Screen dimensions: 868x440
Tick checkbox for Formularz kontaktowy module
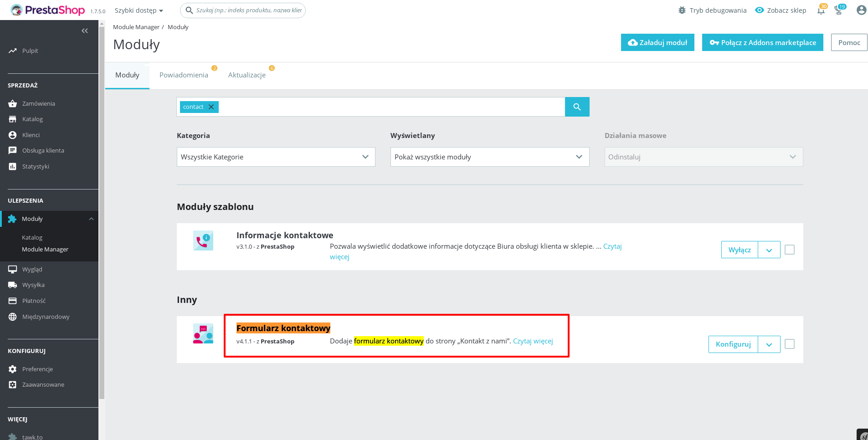[790, 344]
